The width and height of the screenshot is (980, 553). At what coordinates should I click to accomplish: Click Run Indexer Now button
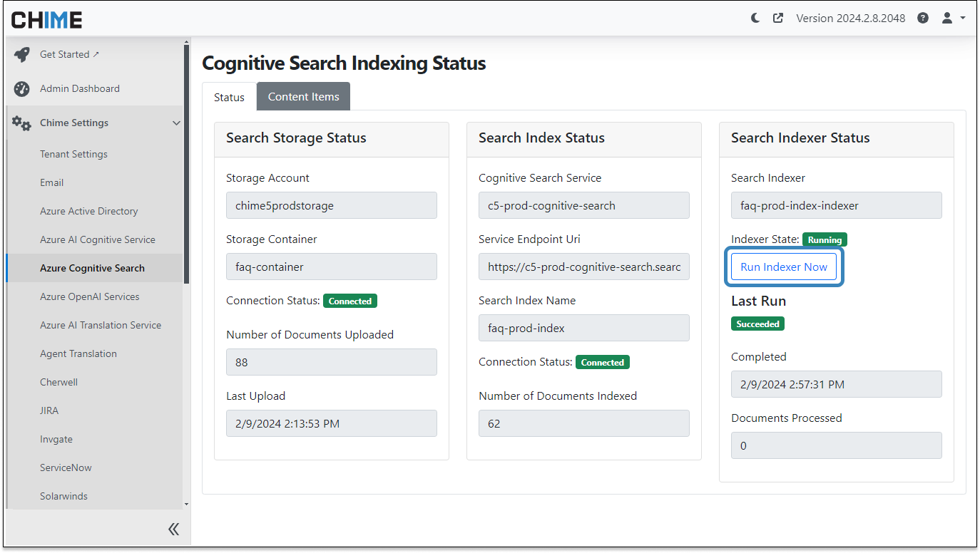(x=783, y=267)
